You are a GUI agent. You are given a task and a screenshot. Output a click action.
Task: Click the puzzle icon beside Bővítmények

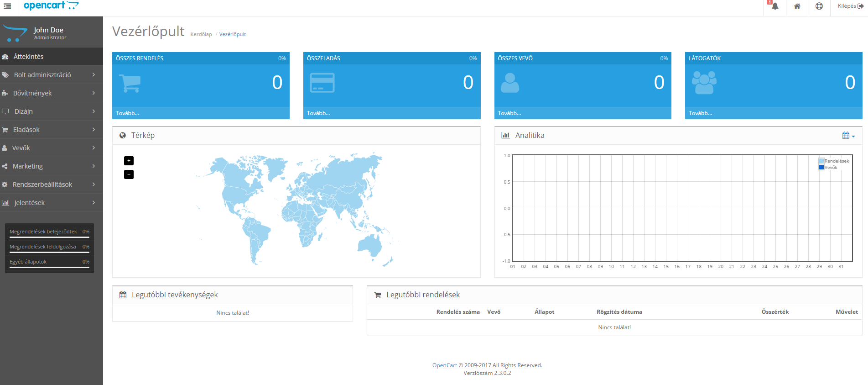(5, 93)
